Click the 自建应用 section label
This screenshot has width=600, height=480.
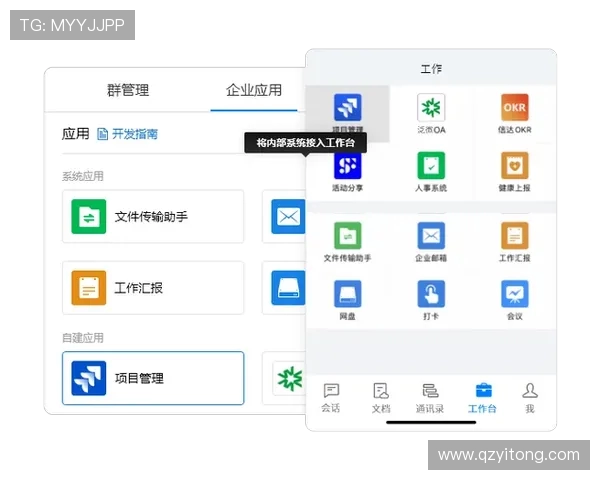pos(83,338)
